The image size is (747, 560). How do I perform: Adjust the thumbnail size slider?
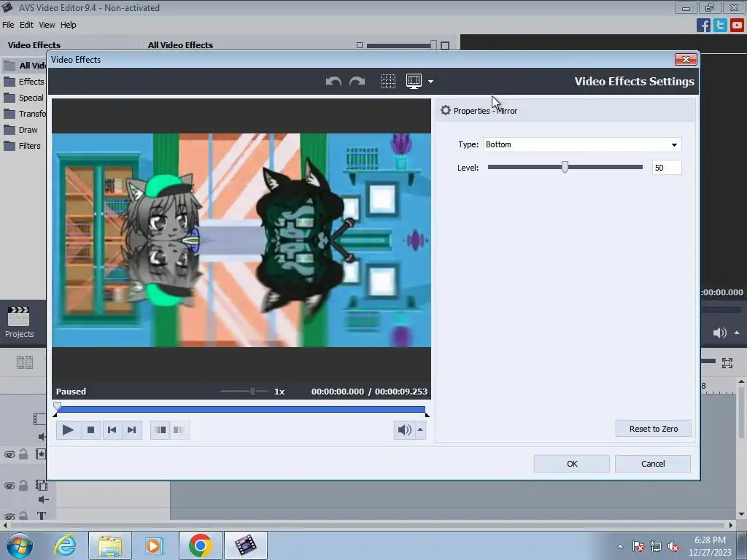coord(433,45)
